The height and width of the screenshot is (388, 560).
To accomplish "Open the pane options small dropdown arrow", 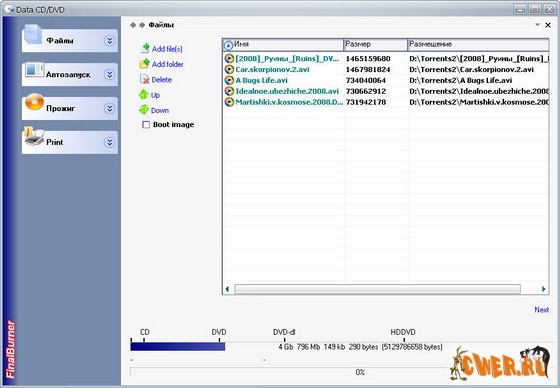I will [537, 25].
